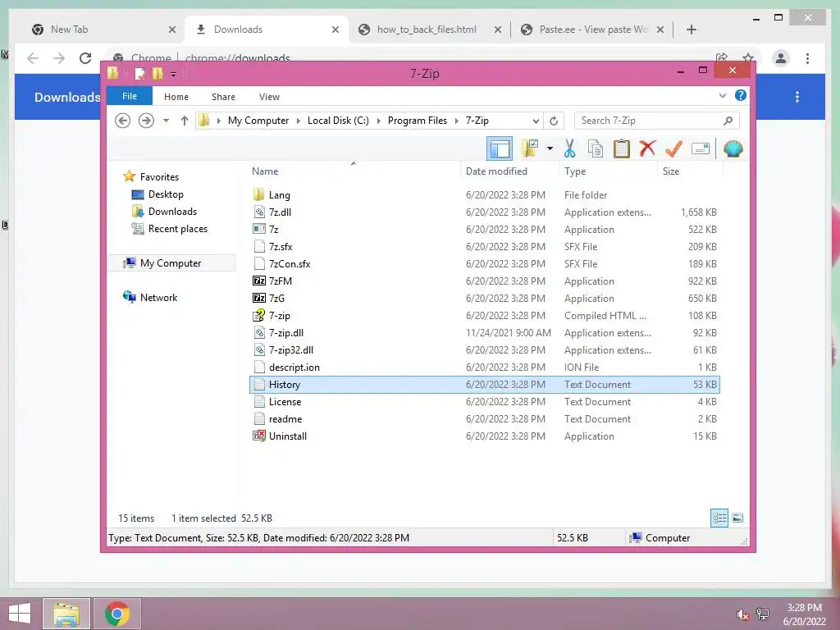The image size is (840, 630).
Task: Reload page in Chrome window
Action: 85,58
